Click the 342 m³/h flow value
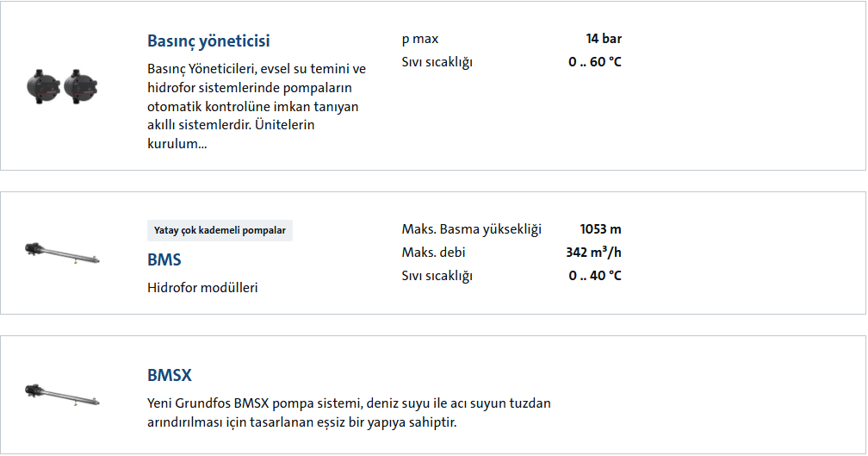The height and width of the screenshot is (456, 868). (x=593, y=253)
